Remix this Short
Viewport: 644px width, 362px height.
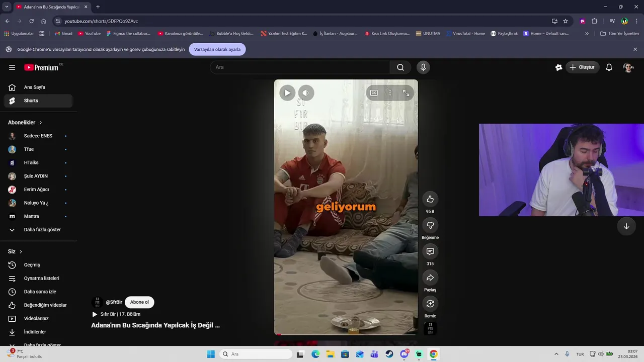click(430, 304)
